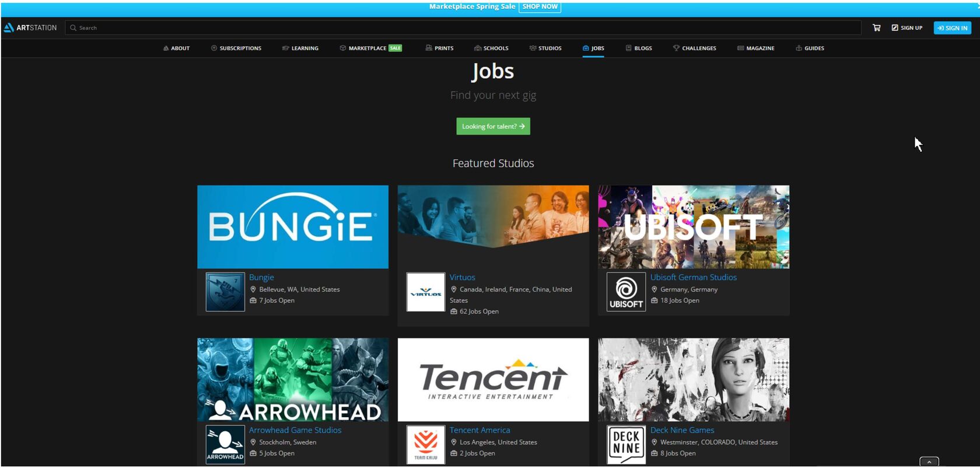This screenshot has width=980, height=468.
Task: Open the Marketplace nav item
Action: 371,48
